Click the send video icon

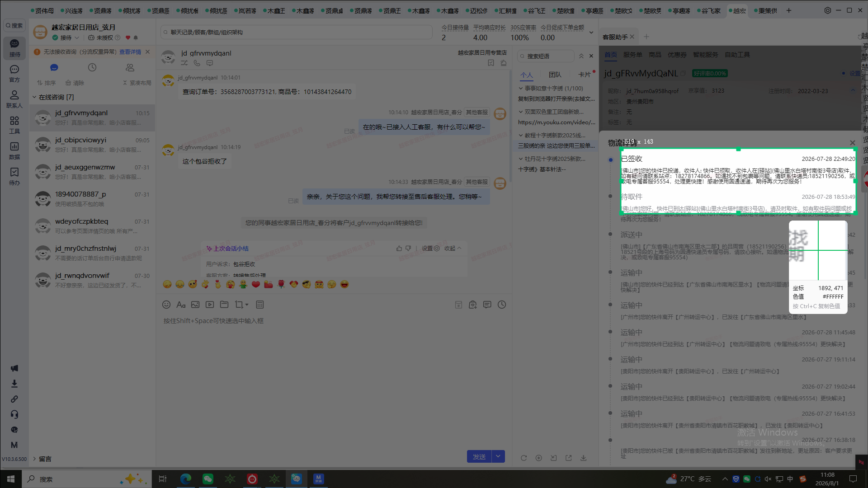[x=210, y=305]
